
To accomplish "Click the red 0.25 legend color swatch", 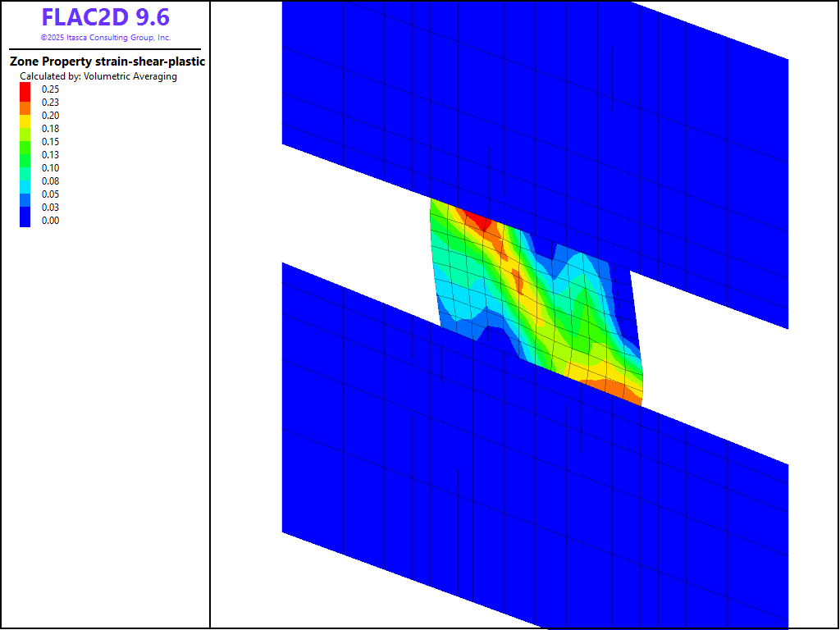I will tap(25, 89).
